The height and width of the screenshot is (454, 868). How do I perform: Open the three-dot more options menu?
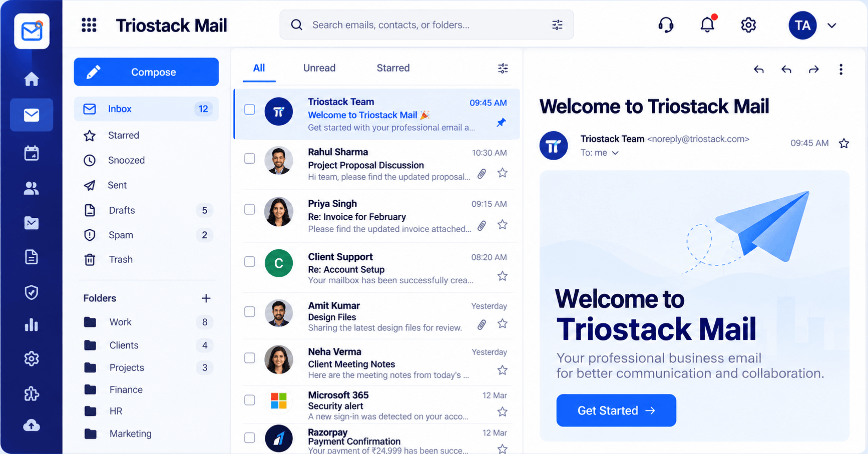coord(841,70)
